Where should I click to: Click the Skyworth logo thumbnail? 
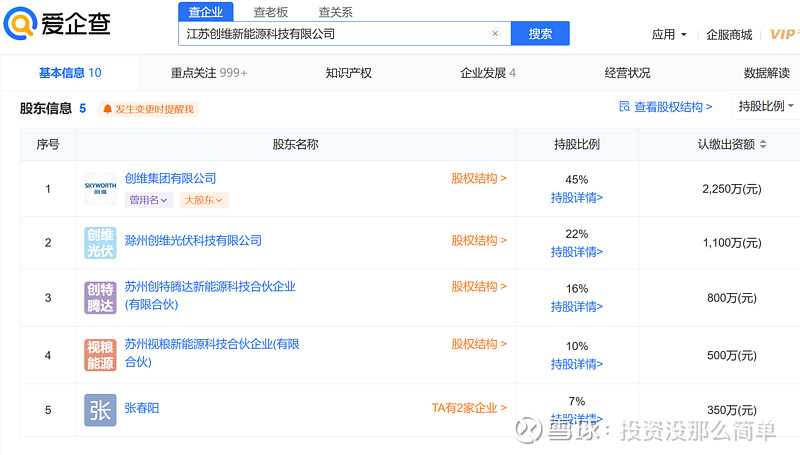click(100, 188)
